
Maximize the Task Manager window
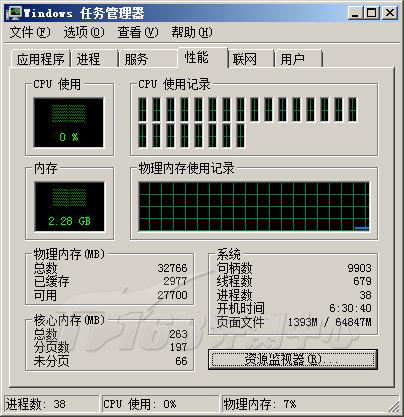371,13
